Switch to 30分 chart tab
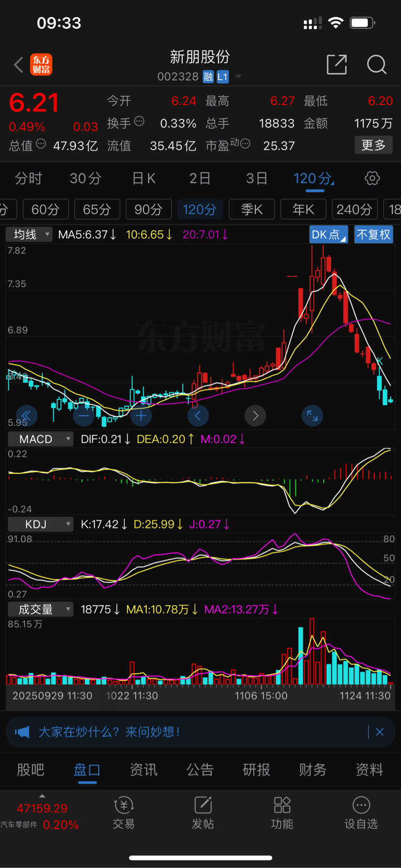Image resolution: width=401 pixels, height=868 pixels. click(x=86, y=179)
